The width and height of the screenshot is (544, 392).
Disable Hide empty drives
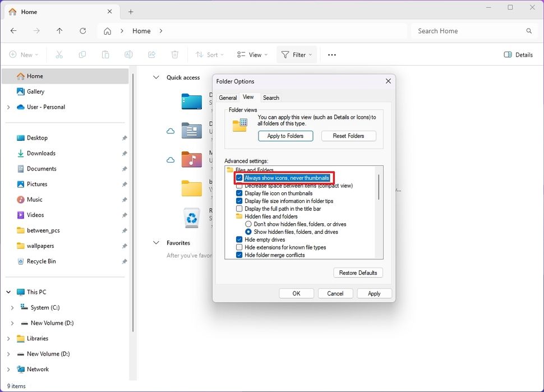(x=239, y=239)
